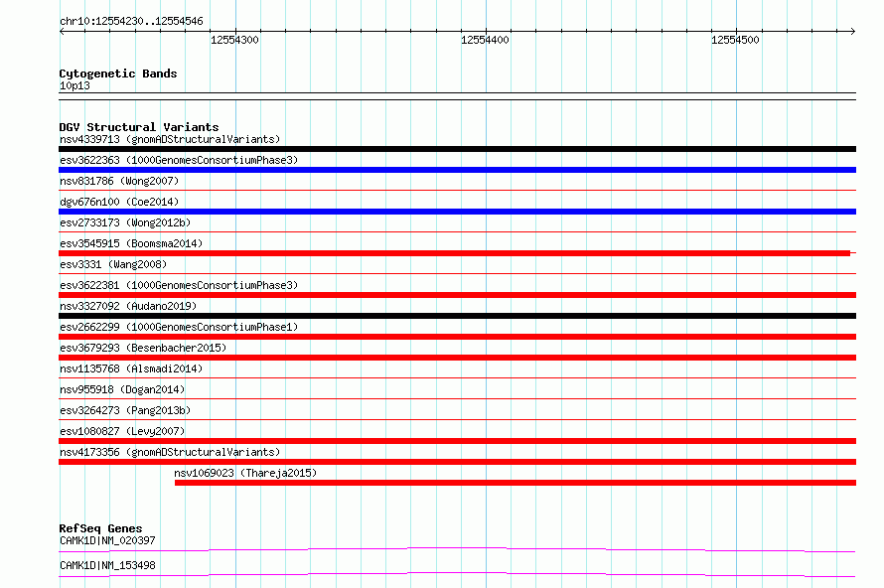Open nsv4173356 gnomADStructuralVariants label
The height and width of the screenshot is (588, 884).
pos(170,452)
